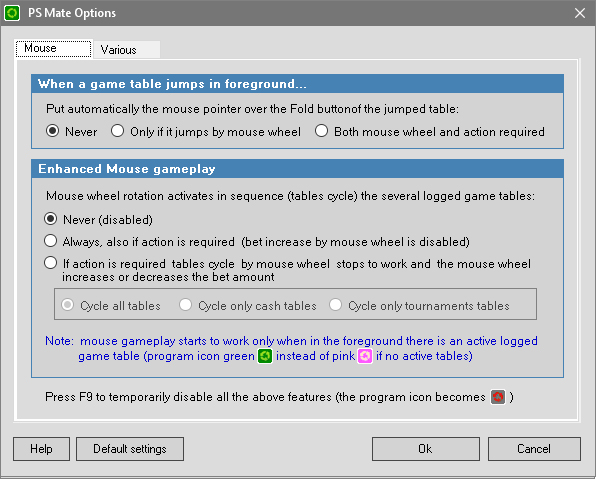Click the green PS Mate title bar icon
596x479 pixels.
click(12, 13)
